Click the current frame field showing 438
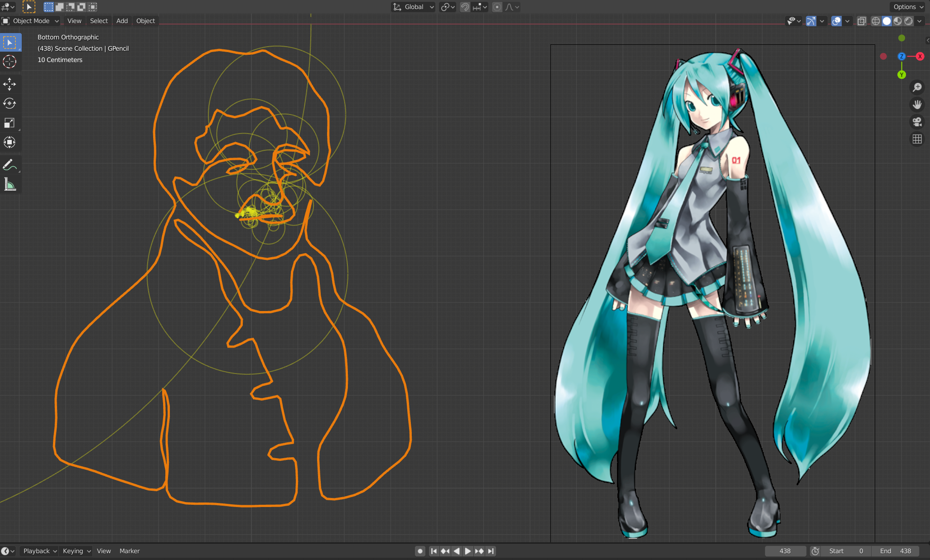Image resolution: width=930 pixels, height=560 pixels. pos(785,551)
